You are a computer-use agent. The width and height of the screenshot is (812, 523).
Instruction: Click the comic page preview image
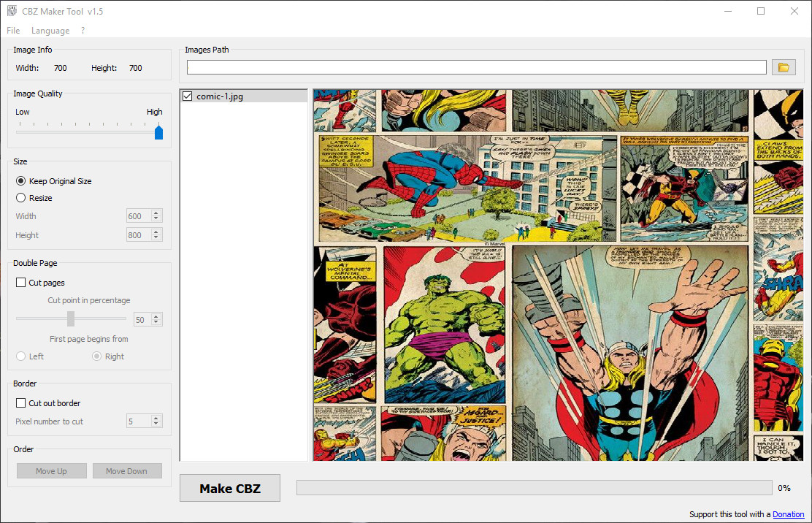point(558,275)
